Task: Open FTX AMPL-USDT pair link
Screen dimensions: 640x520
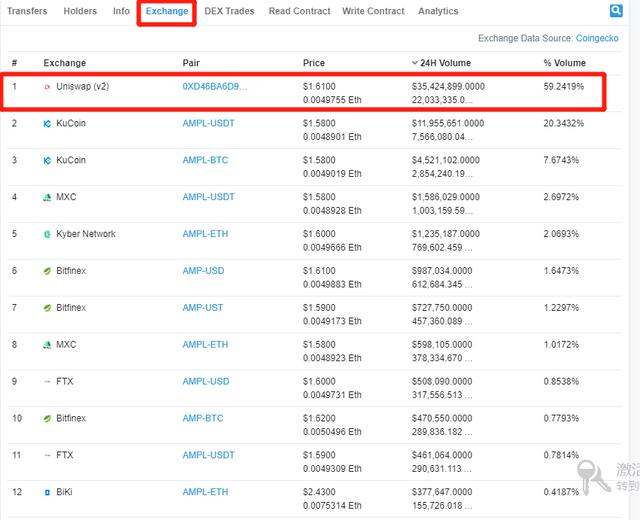Action: [209, 455]
